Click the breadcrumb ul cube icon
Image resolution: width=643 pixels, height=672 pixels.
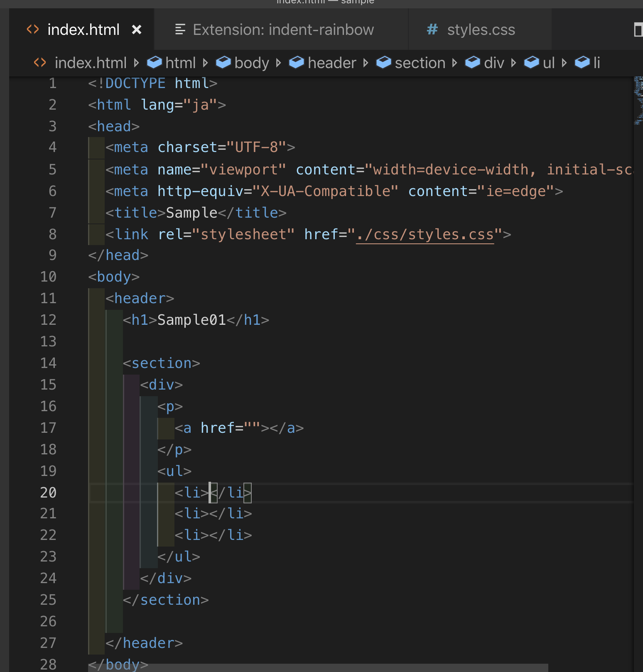coord(532,62)
